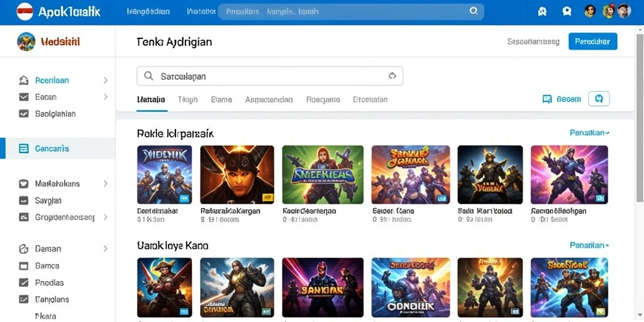Image resolution: width=644 pixels, height=322 pixels.
Task: Open Panaitkan dropdown beside Pekle Idrpareaik
Action: coord(589,133)
